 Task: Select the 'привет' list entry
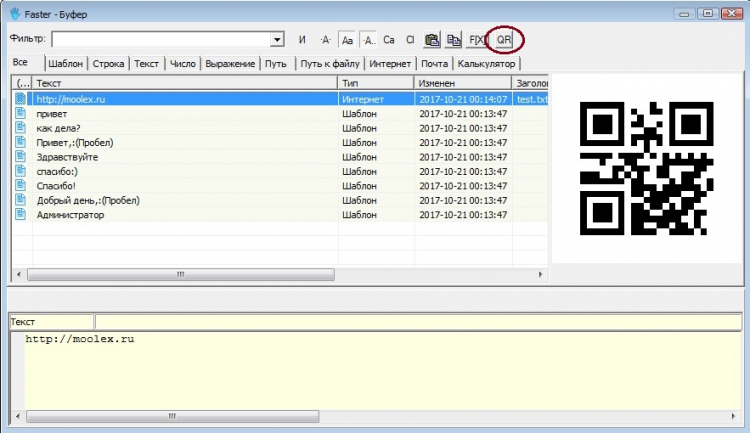[52, 114]
